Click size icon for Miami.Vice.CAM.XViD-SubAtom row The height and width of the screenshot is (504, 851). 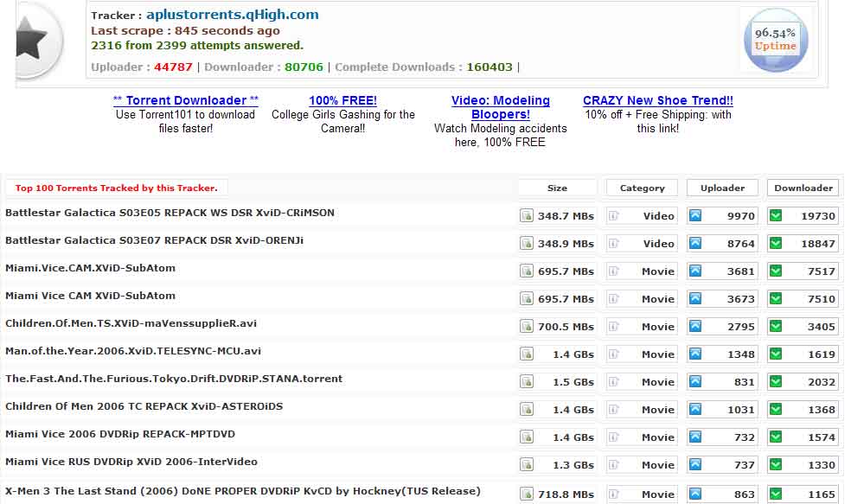coord(527,271)
